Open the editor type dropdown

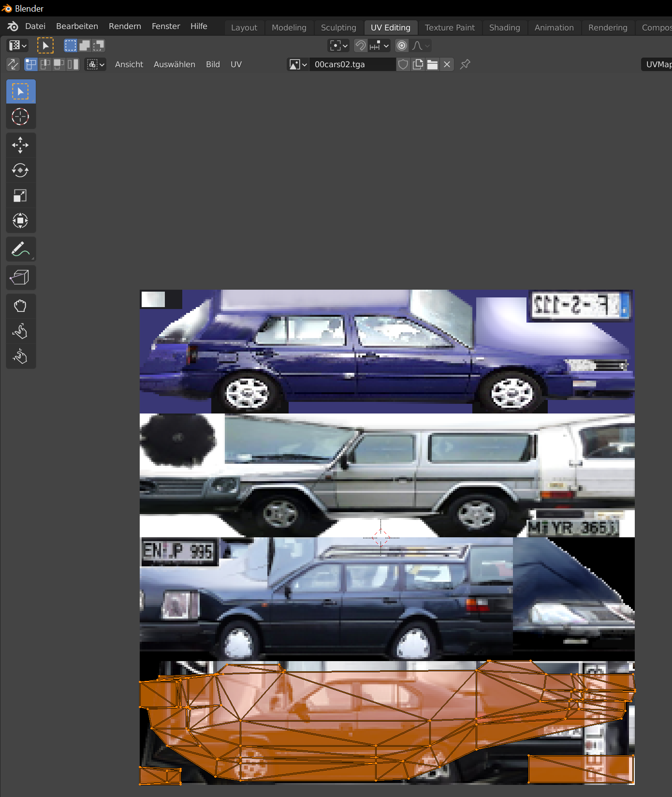pyautogui.click(x=18, y=45)
